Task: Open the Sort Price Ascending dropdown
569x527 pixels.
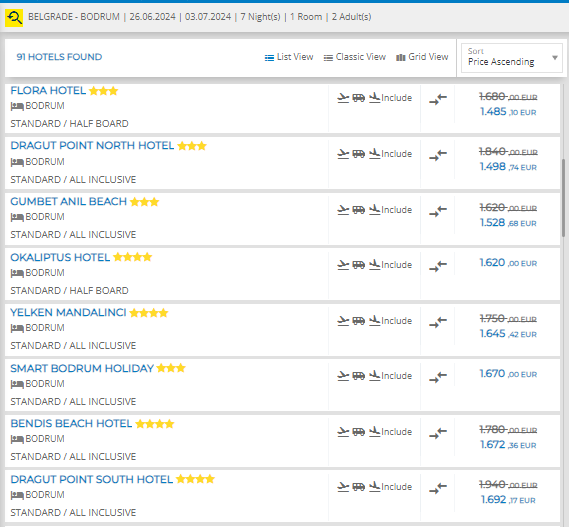Action: 512,58
